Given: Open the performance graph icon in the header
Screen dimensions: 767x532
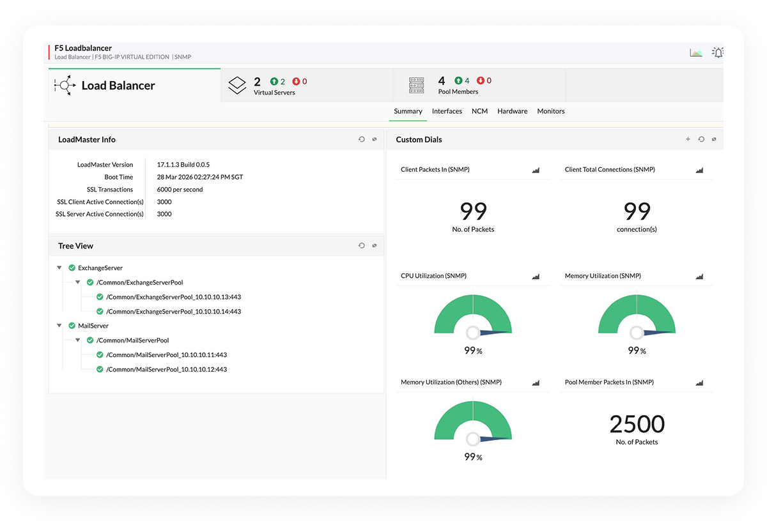Looking at the screenshot, I should click(x=696, y=52).
